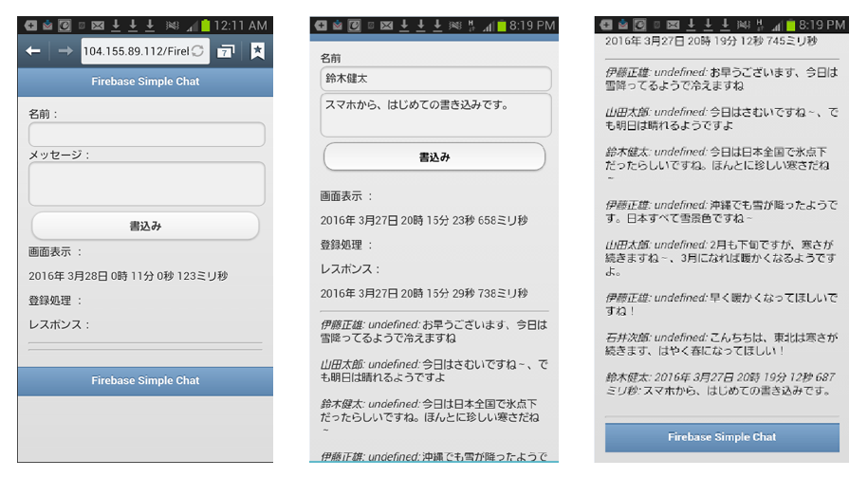
Task: Click the 20時 15分 23秒 658ミリ秒 timestamp
Action: tap(424, 220)
